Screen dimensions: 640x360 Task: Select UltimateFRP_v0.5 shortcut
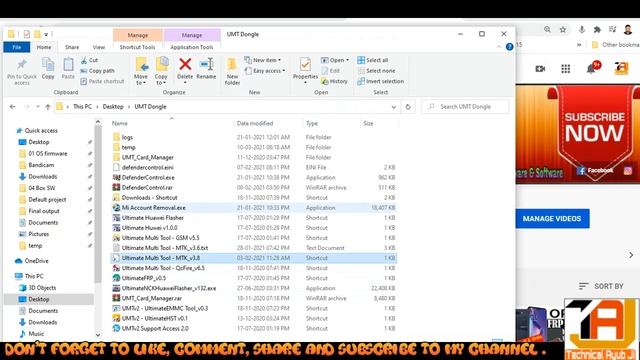coord(253,278)
